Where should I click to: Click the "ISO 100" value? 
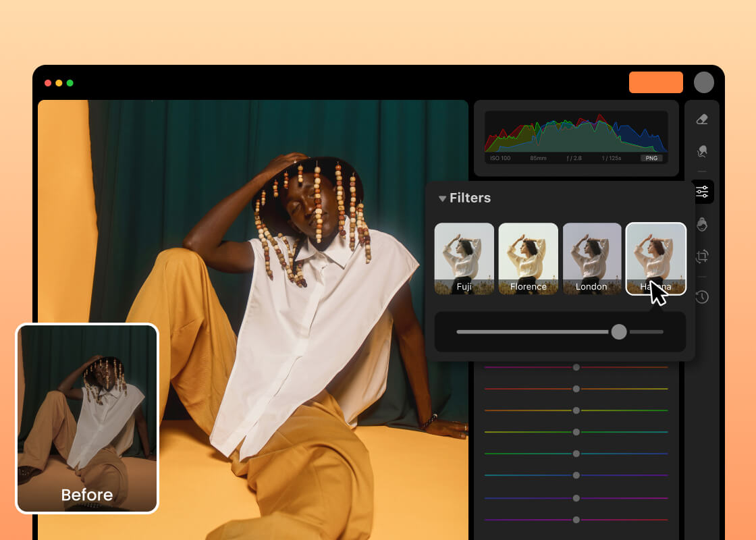(500, 158)
